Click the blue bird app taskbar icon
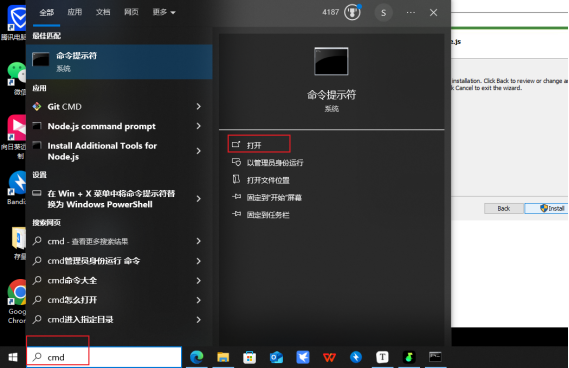Screen dimensions: 569x368 click(x=303, y=357)
